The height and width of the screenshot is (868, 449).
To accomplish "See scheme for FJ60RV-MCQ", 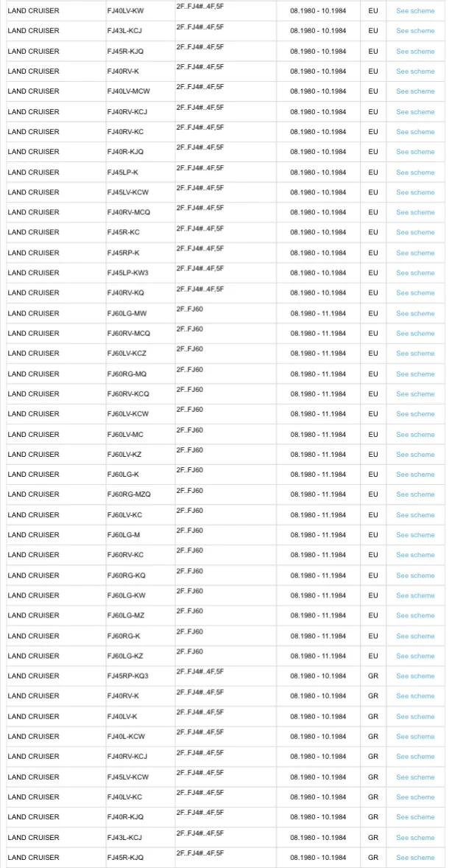I will pyautogui.click(x=415, y=333).
